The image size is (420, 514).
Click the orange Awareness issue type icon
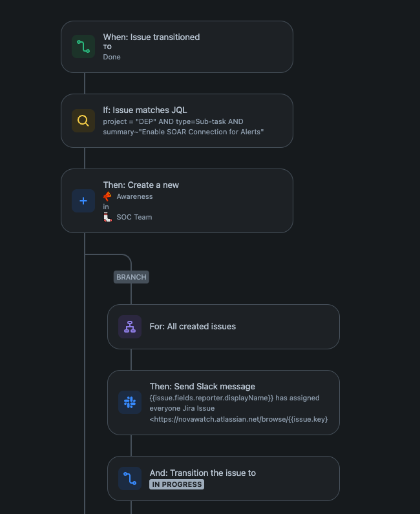107,196
